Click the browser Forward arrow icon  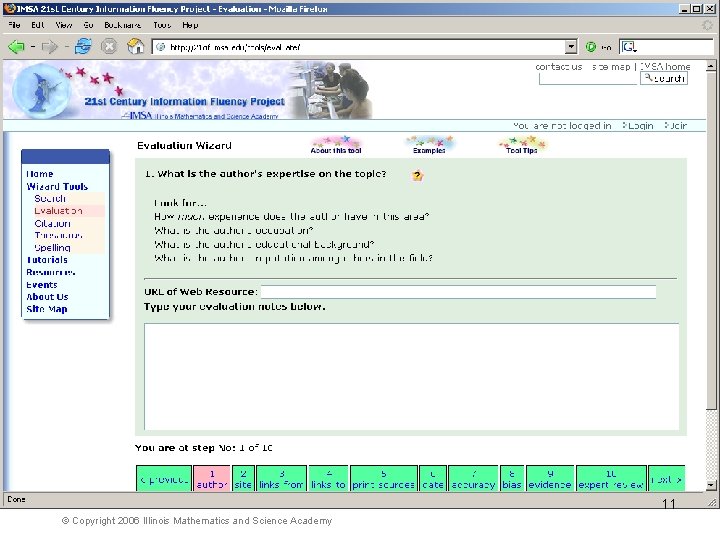coord(50,47)
